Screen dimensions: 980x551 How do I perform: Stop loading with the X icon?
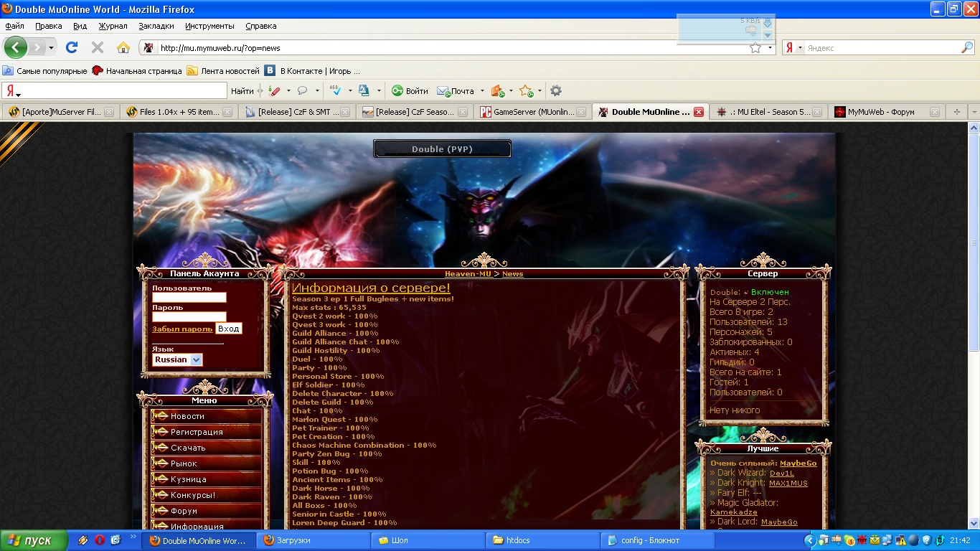98,47
